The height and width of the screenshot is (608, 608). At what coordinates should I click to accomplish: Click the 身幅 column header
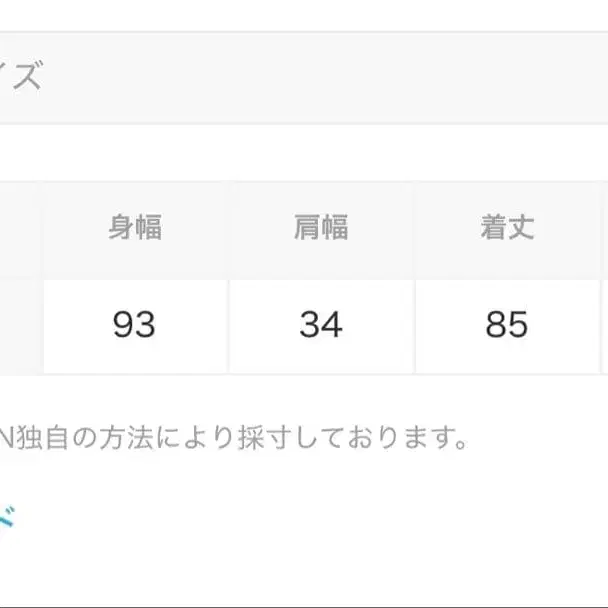[x=135, y=228]
